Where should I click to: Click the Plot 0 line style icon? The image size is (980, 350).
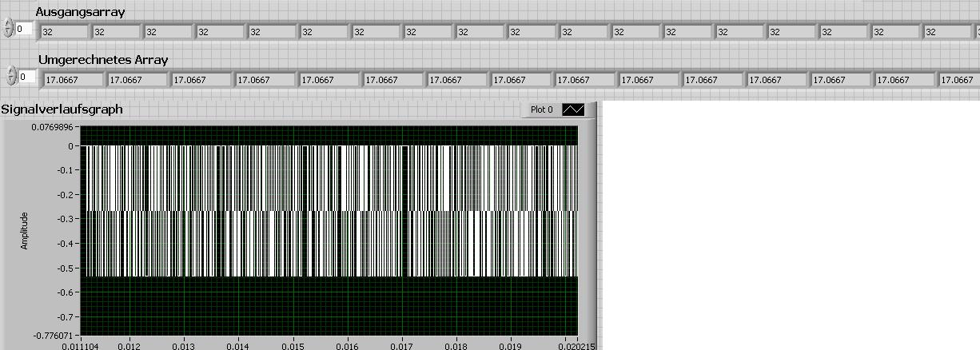pyautogui.click(x=574, y=109)
